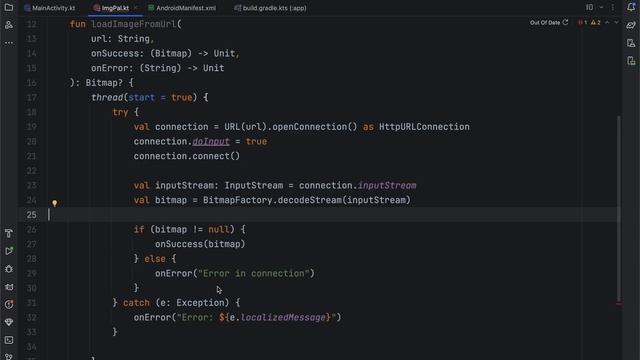This screenshot has width=640, height=360.
Task: Open the Notifications bell
Action: click(631, 7)
